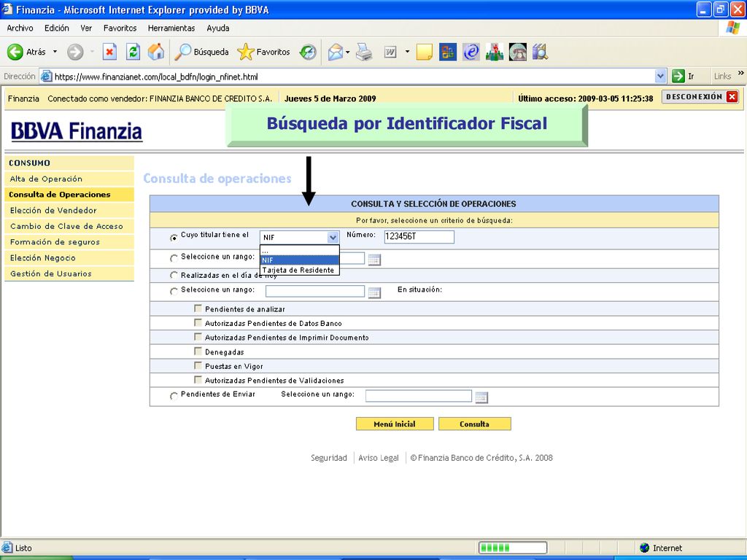Open the Favoritos star toolbar button
747x560 pixels.
(x=263, y=52)
